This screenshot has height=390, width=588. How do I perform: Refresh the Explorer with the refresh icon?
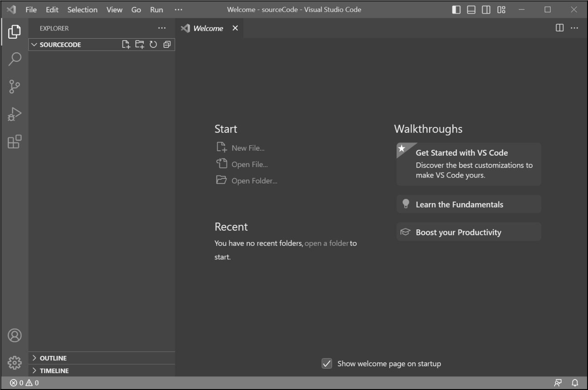[153, 45]
